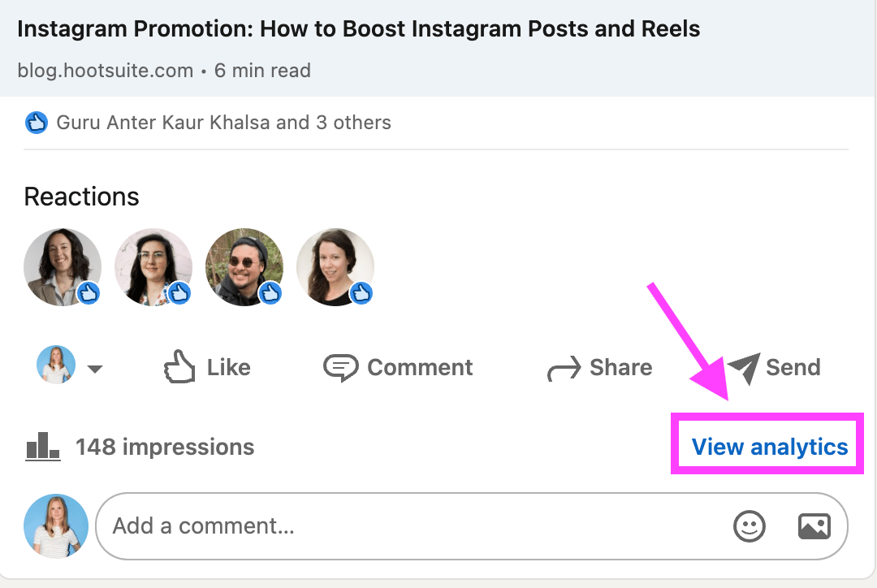Open the third reactor's photo with sunglasses
877x588 pixels.
[244, 267]
